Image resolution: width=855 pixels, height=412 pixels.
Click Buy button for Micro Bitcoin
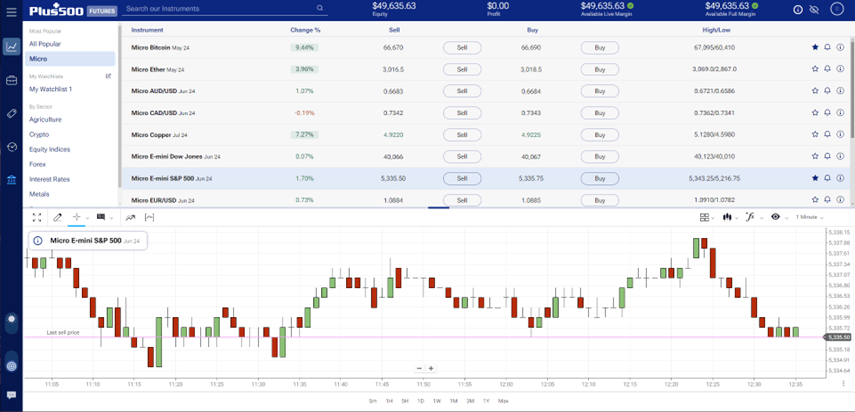[x=599, y=47]
